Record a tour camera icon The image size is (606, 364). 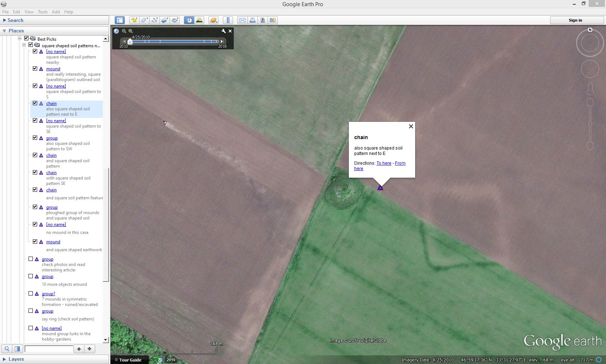coord(175,20)
